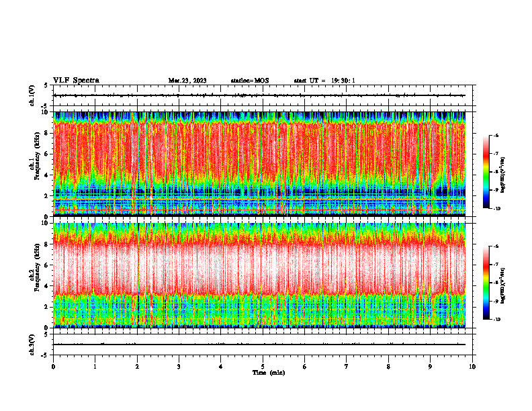Click the "-10" label on ch.2 colorbar

496,320
